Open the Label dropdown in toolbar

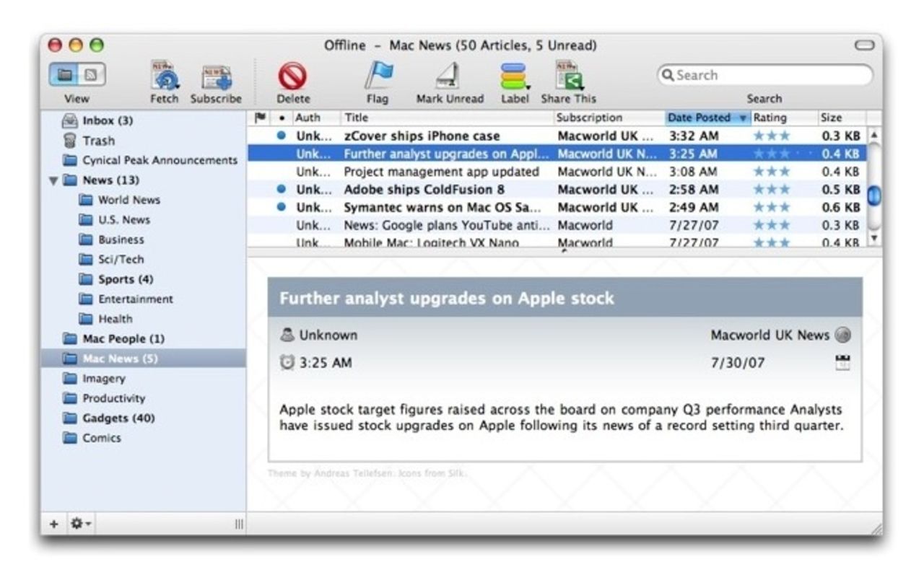tap(514, 76)
